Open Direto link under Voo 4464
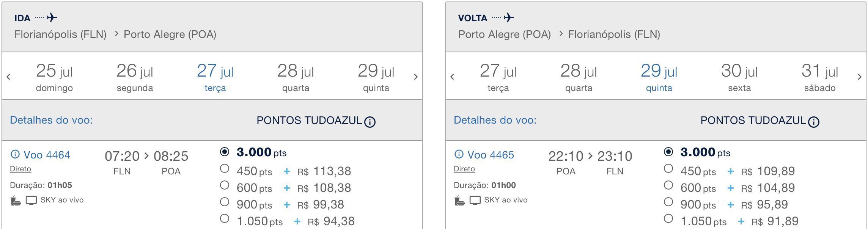868x229 pixels. [20, 169]
